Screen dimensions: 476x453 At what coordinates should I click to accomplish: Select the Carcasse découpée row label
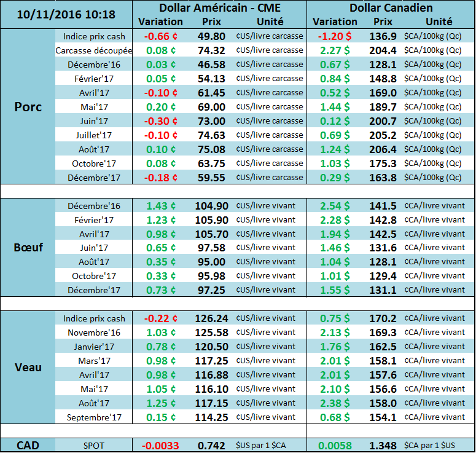coord(94,50)
